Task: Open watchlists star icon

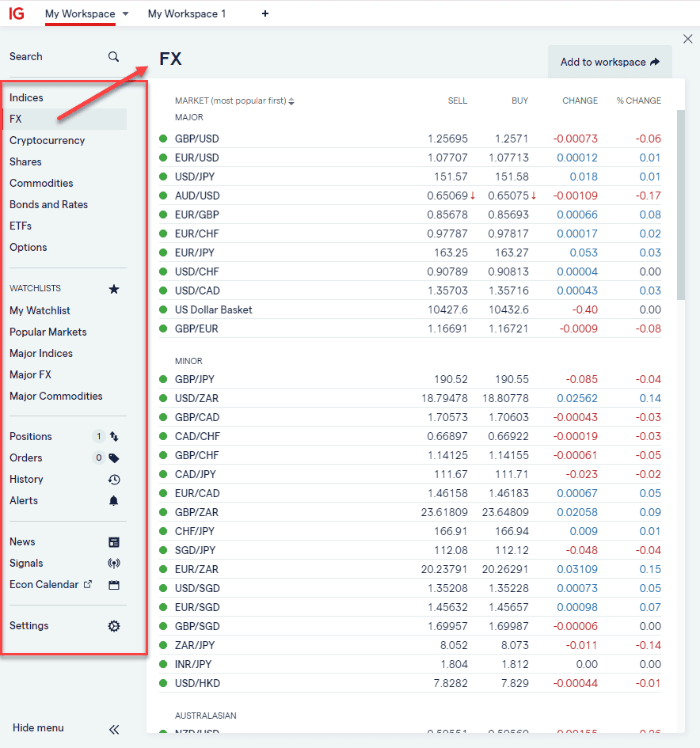Action: coord(114,289)
